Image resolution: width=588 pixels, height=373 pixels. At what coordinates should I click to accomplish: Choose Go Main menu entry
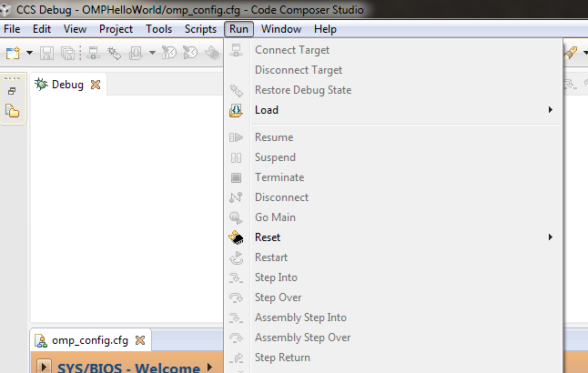393,217
